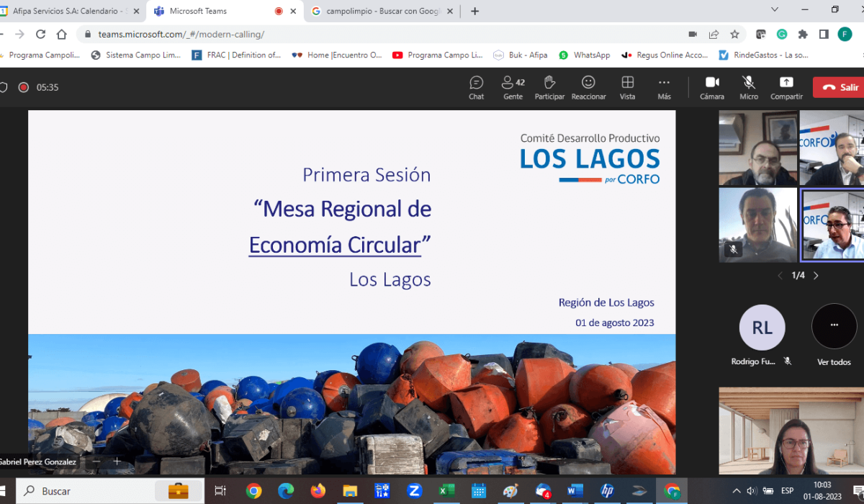Open the Chrome extensions puzzle icon
The width and height of the screenshot is (864, 504).
coord(803,34)
